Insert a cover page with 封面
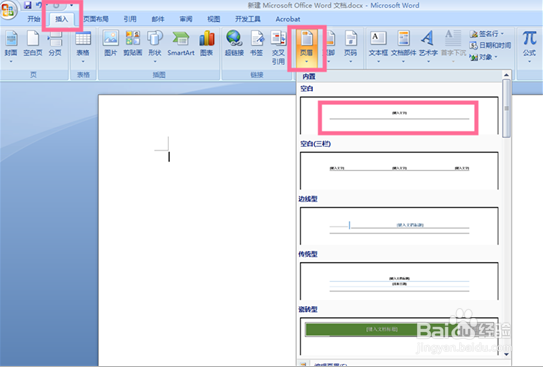This screenshot has width=543, height=367. 11,47
